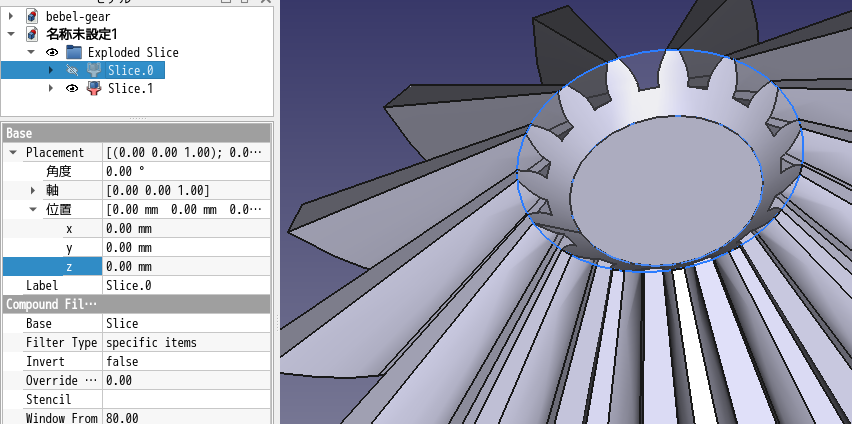Toggle visibility eye of Exploded Slice
852x424 pixels.
52,52
